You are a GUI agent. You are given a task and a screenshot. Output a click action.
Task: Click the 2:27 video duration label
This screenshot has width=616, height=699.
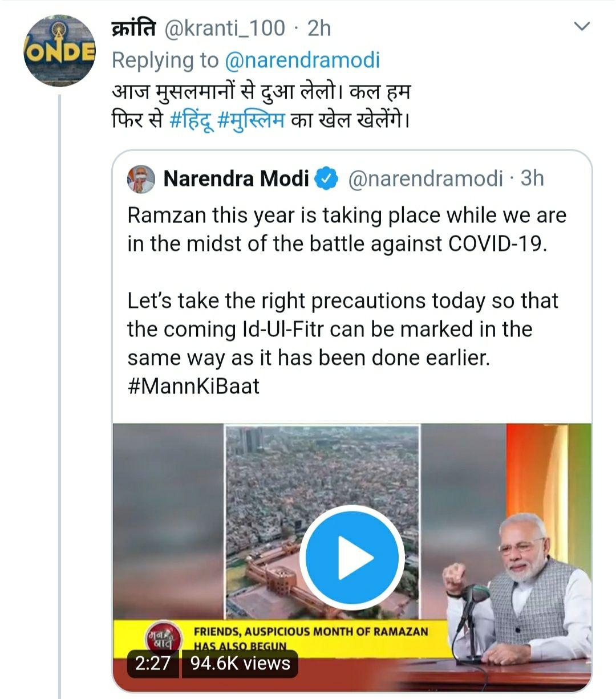click(153, 664)
